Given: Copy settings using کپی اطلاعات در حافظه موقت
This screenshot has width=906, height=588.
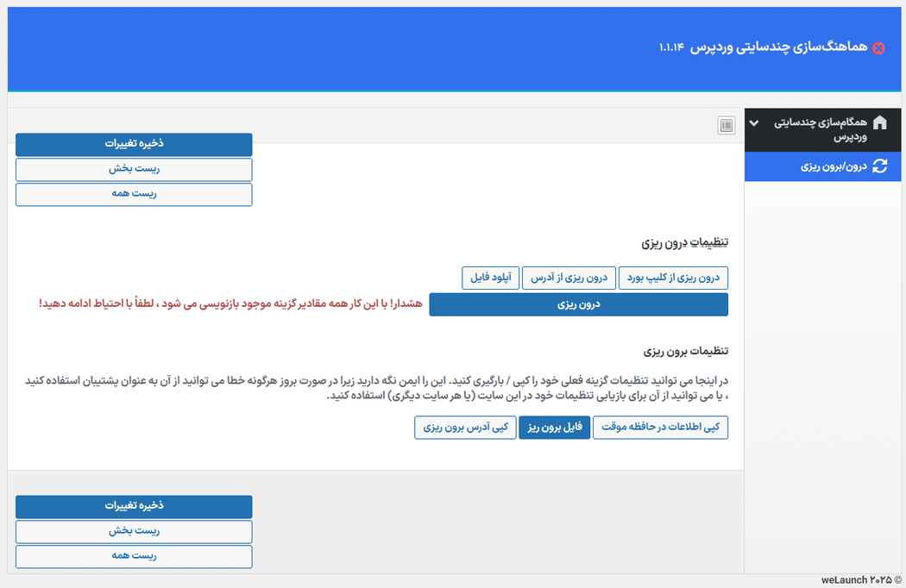Looking at the screenshot, I should coord(660,427).
